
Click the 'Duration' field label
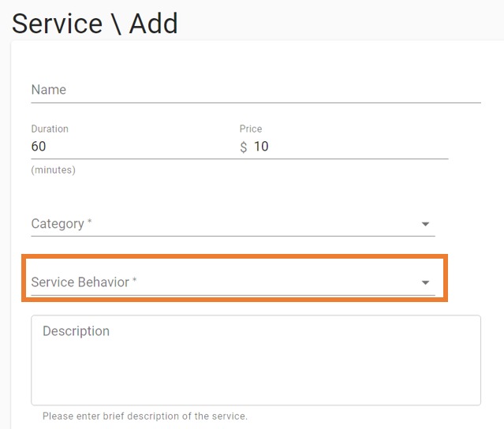point(50,129)
